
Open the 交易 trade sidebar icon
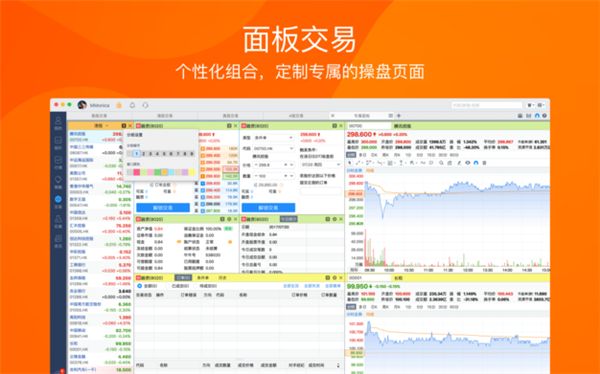pyautogui.click(x=58, y=202)
